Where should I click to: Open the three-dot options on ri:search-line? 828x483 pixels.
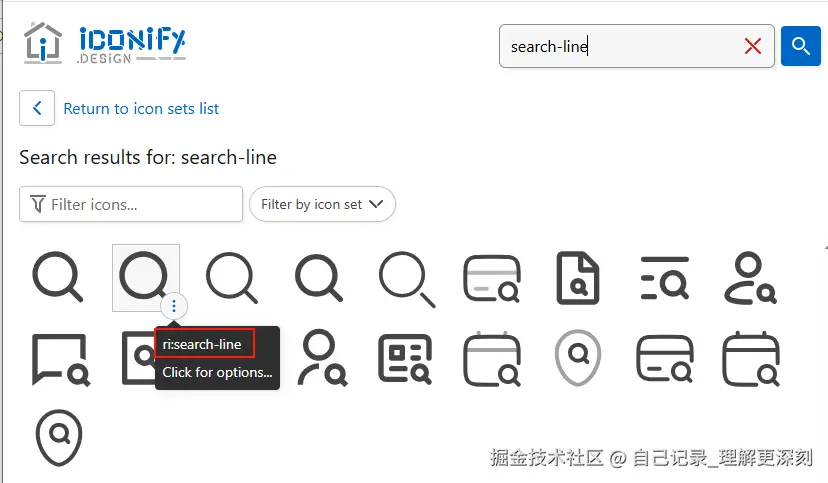point(174,306)
